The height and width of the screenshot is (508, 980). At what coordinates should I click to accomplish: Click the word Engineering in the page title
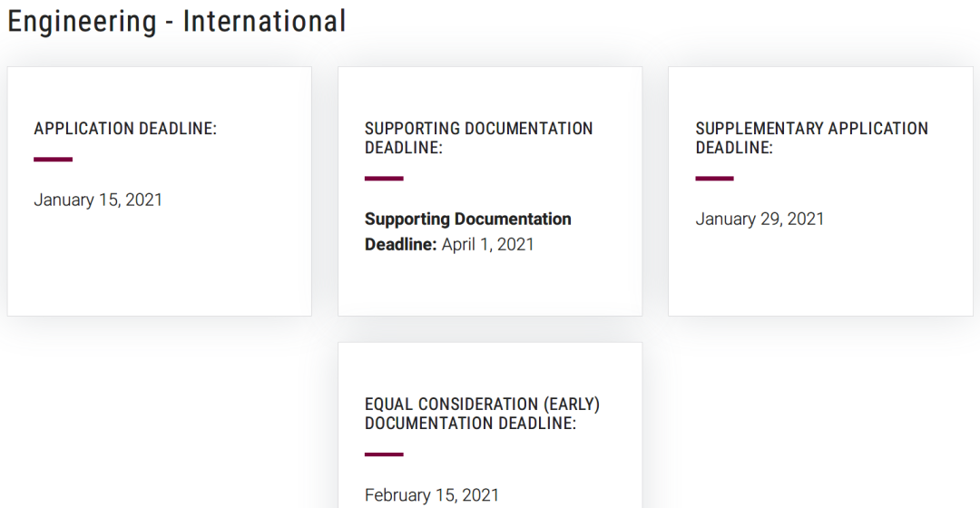82,22
